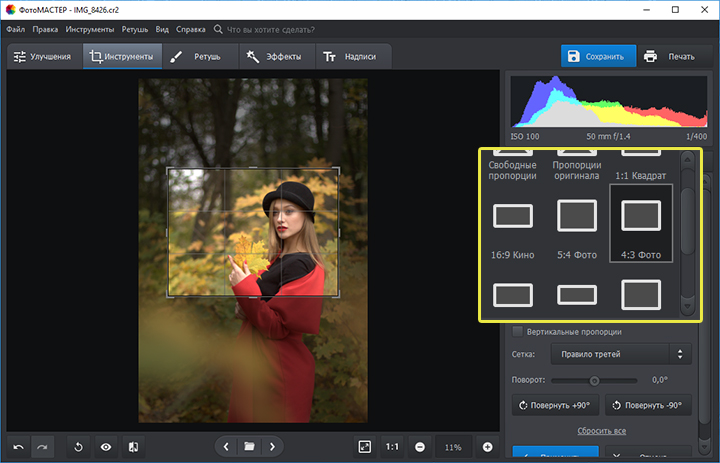The image size is (720, 463).
Task: Click the Сбросить все link
Action: tap(601, 431)
